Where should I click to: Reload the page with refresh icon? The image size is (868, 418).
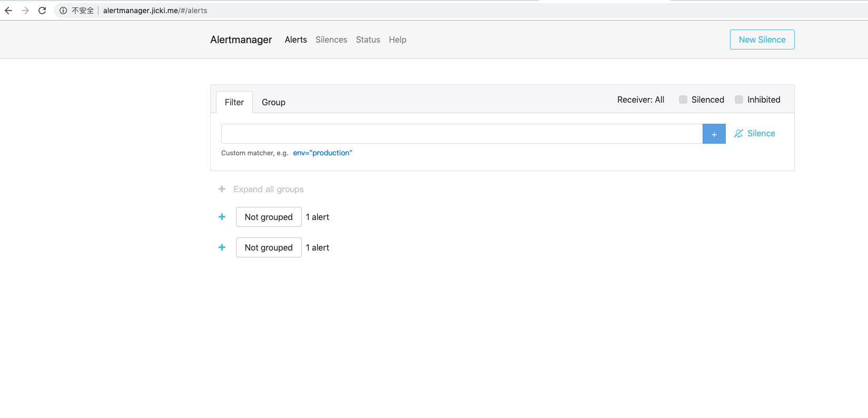(42, 11)
